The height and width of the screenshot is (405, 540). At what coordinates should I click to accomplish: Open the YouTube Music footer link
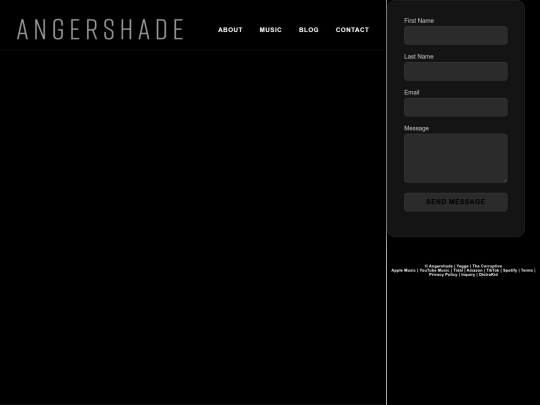pyautogui.click(x=434, y=270)
